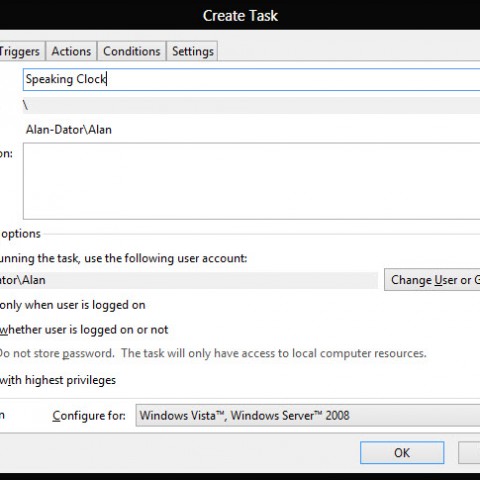
Task: Click inside the empty description box
Action: tap(252, 181)
